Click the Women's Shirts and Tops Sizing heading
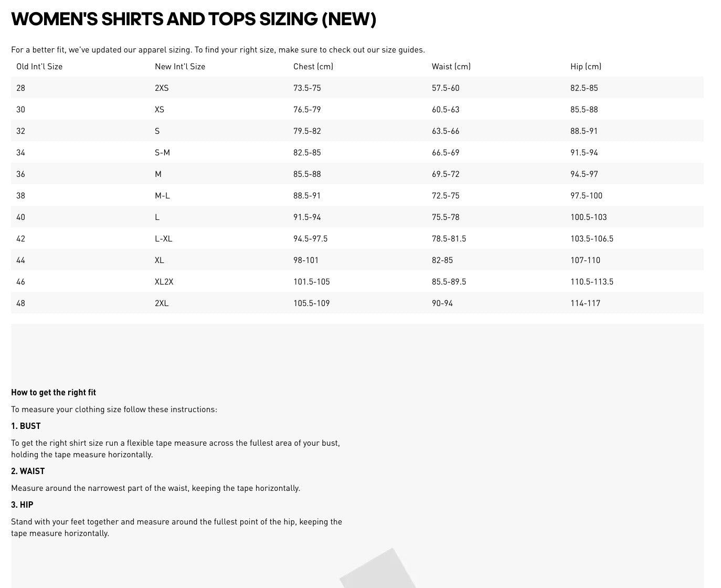This screenshot has height=588, width=721. [x=194, y=19]
